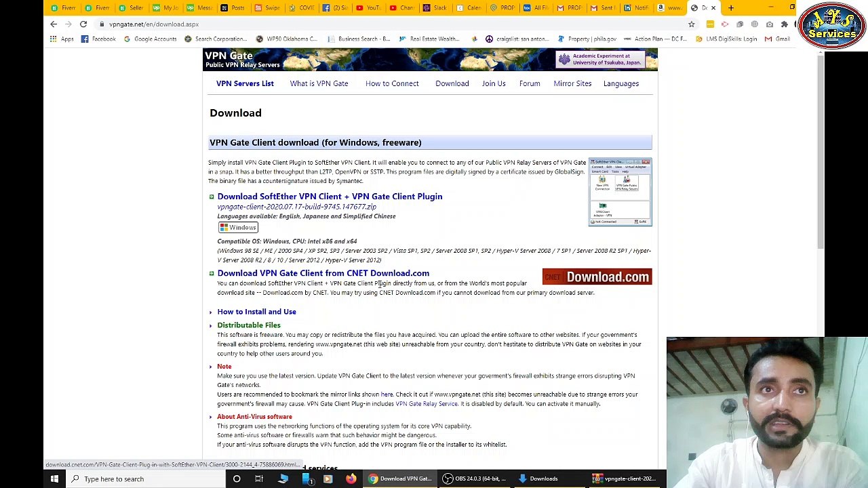The width and height of the screenshot is (868, 488).
Task: Expand About Anti-Virus software heading
Action: pos(254,417)
